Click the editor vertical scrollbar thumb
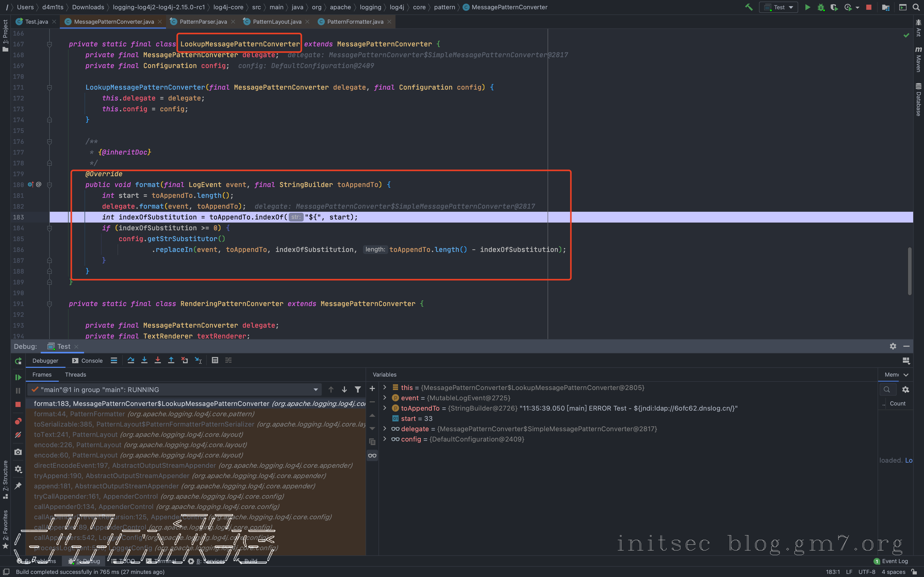The image size is (924, 577). 910,271
